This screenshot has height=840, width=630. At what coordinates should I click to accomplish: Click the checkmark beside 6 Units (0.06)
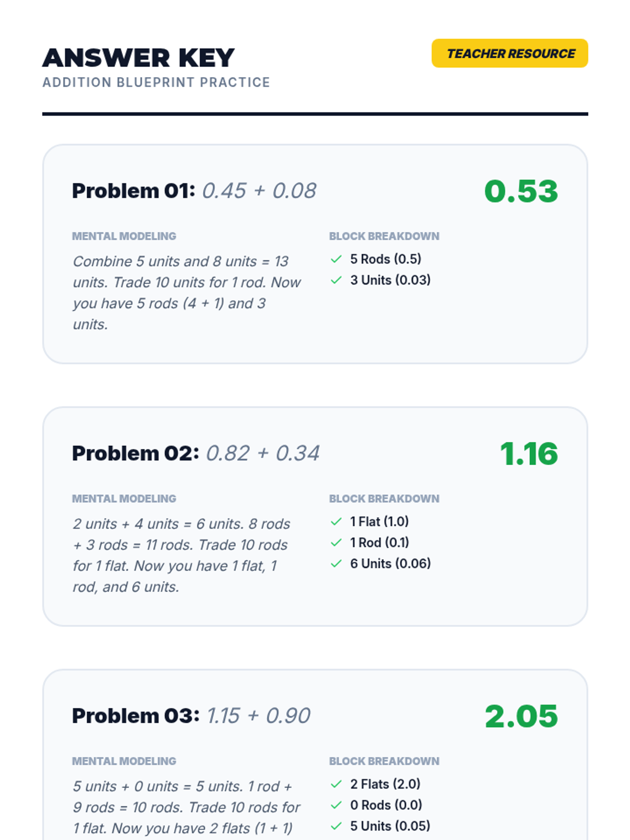pyautogui.click(x=337, y=563)
